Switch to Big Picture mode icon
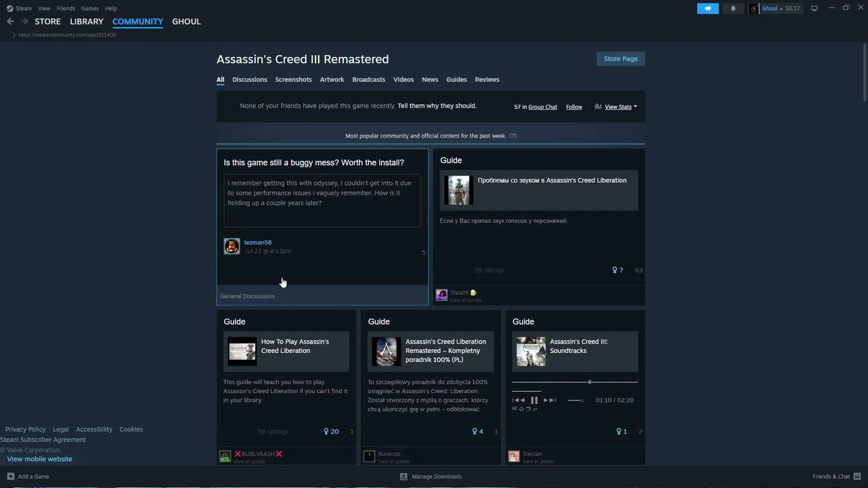 pos(814,8)
